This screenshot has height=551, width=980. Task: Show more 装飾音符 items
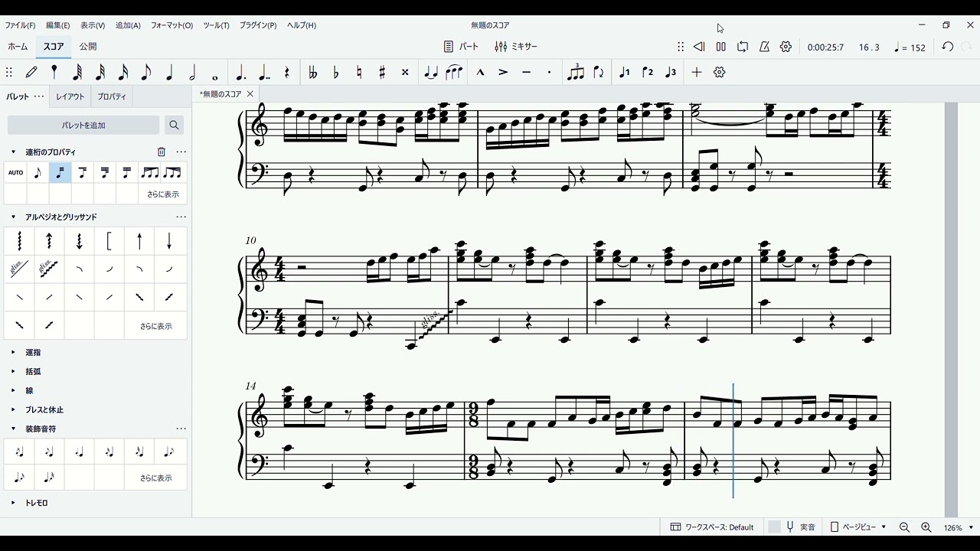[156, 478]
